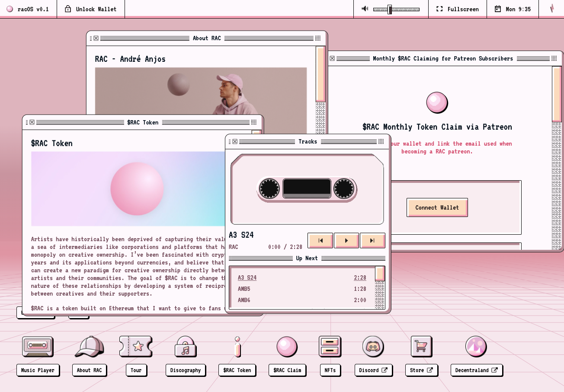Toggle Fullscreen mode in top bar
Image resolution: width=564 pixels, height=392 pixels.
tap(458, 9)
